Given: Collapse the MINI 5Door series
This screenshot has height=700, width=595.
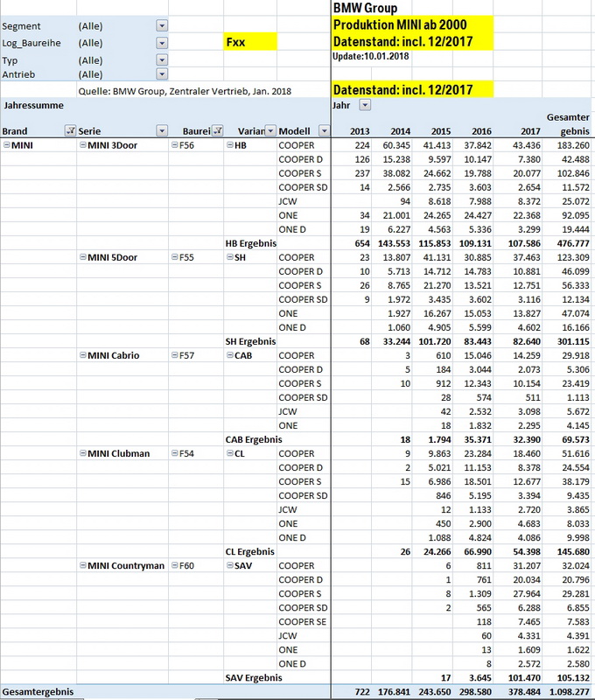Looking at the screenshot, I should coord(82,256).
